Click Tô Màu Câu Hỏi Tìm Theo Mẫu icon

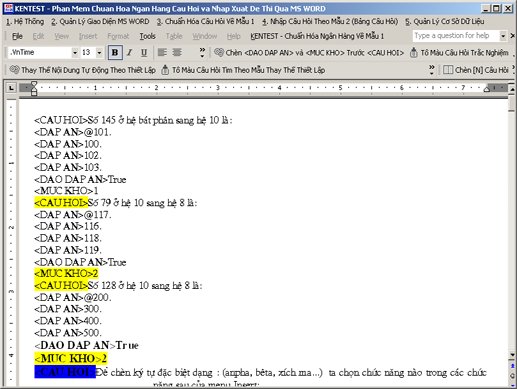[x=165, y=70]
